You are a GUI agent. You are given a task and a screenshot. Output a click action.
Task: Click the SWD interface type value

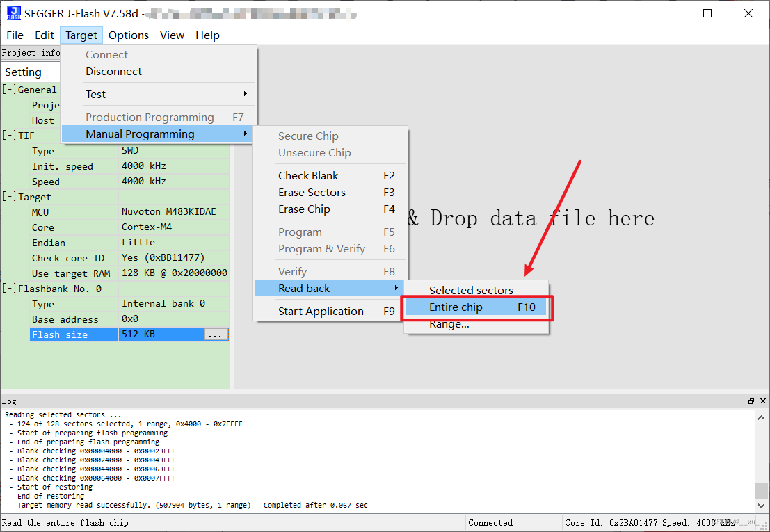pos(130,150)
